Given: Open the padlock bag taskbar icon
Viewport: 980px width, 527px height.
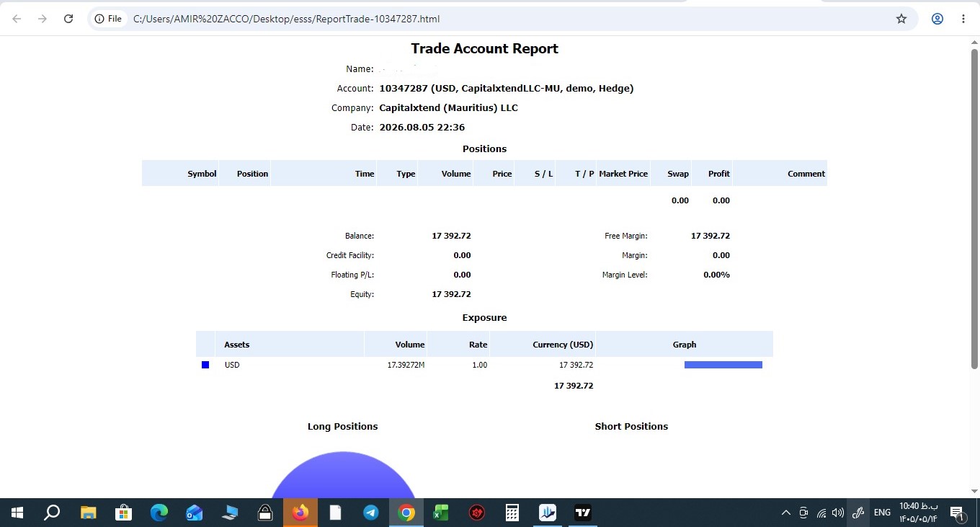Looking at the screenshot, I should click(x=264, y=513).
